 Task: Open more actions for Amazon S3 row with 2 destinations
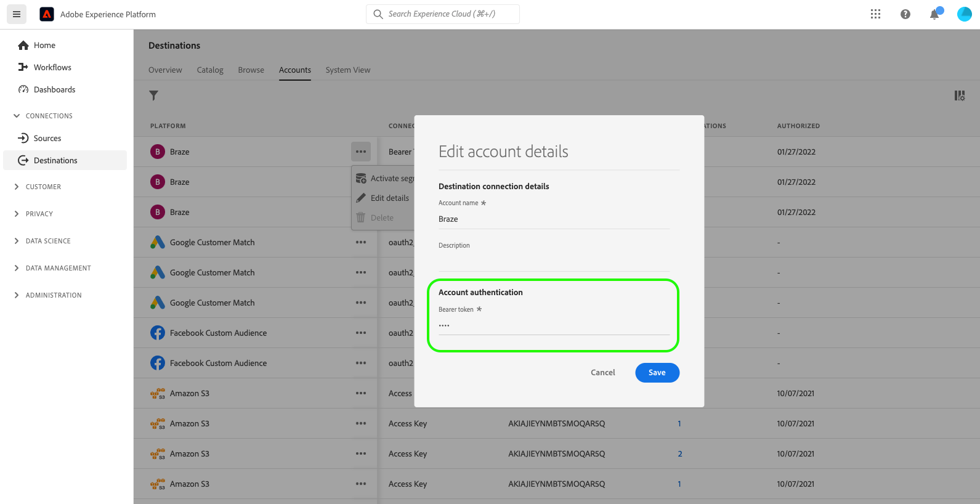tap(361, 453)
